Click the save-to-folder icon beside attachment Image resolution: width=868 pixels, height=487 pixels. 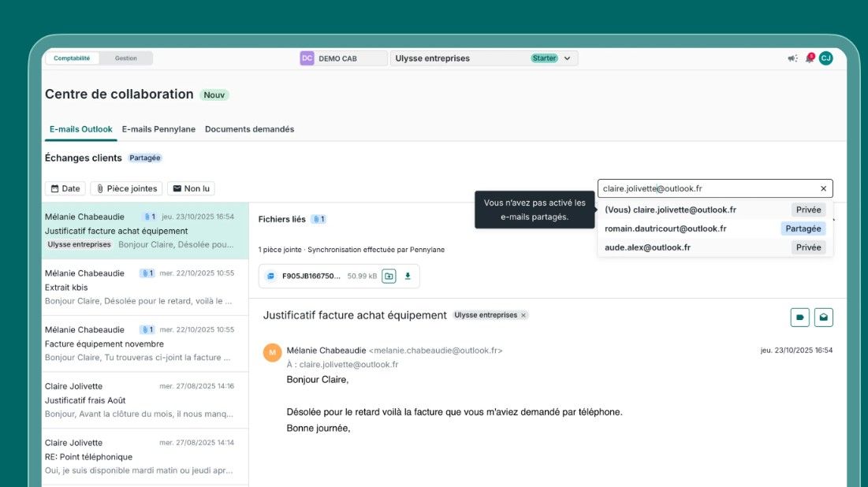point(389,276)
